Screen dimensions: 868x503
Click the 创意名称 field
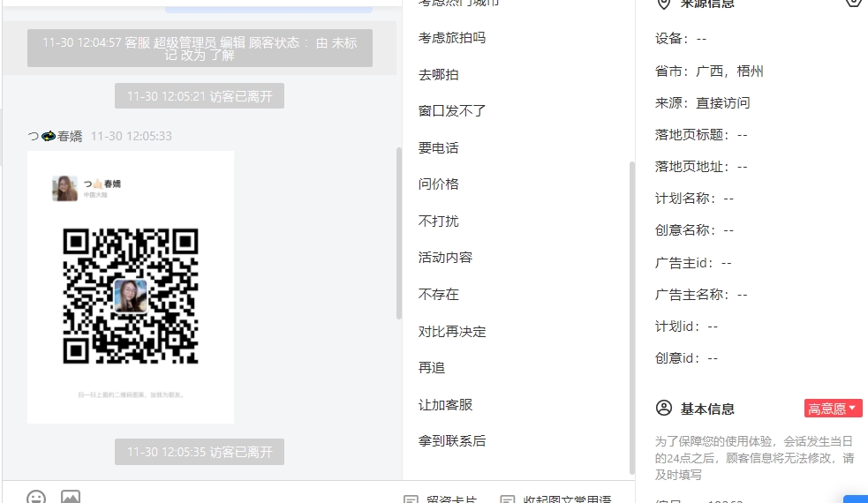tap(695, 230)
